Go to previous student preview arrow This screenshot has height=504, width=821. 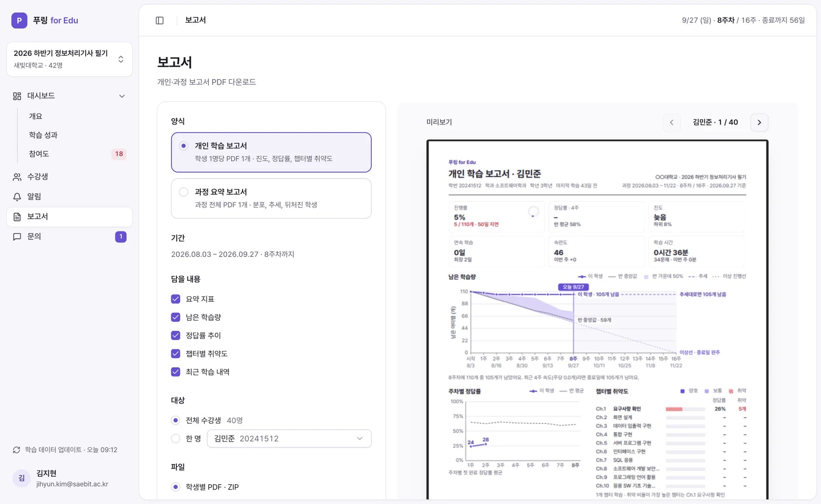point(671,122)
